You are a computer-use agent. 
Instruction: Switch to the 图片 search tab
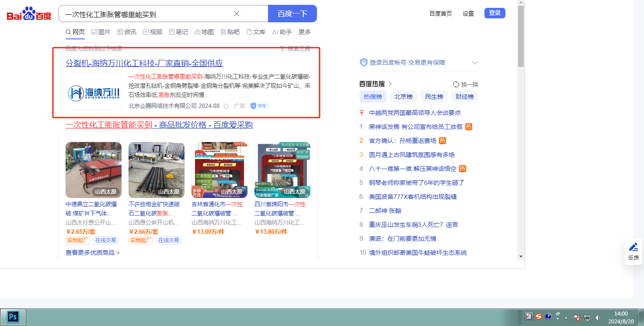click(x=101, y=32)
